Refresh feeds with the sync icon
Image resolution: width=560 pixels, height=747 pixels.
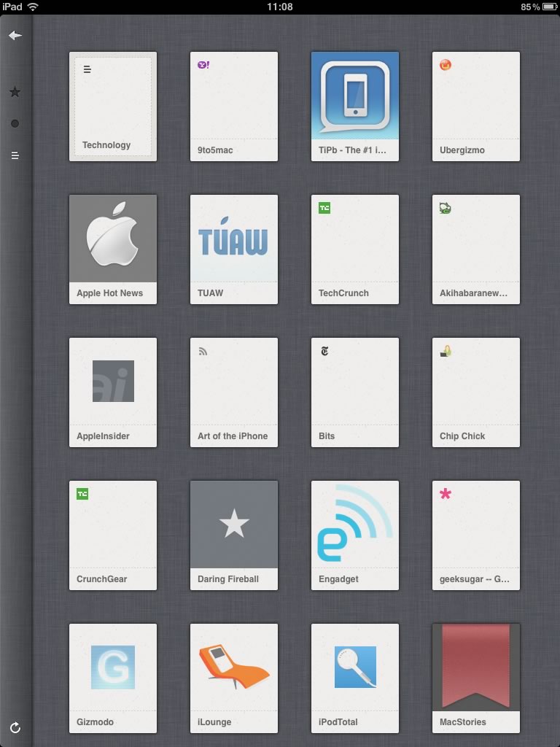pyautogui.click(x=15, y=727)
